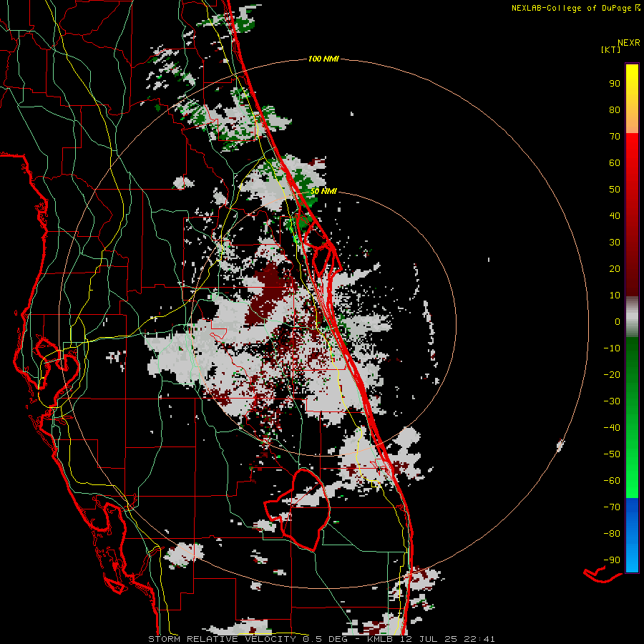Click the positive 50 scale value
The width and height of the screenshot is (644, 644).
(615, 190)
